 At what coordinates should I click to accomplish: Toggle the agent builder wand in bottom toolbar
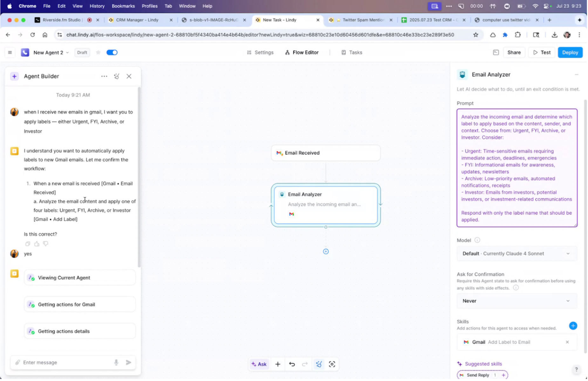(x=319, y=364)
